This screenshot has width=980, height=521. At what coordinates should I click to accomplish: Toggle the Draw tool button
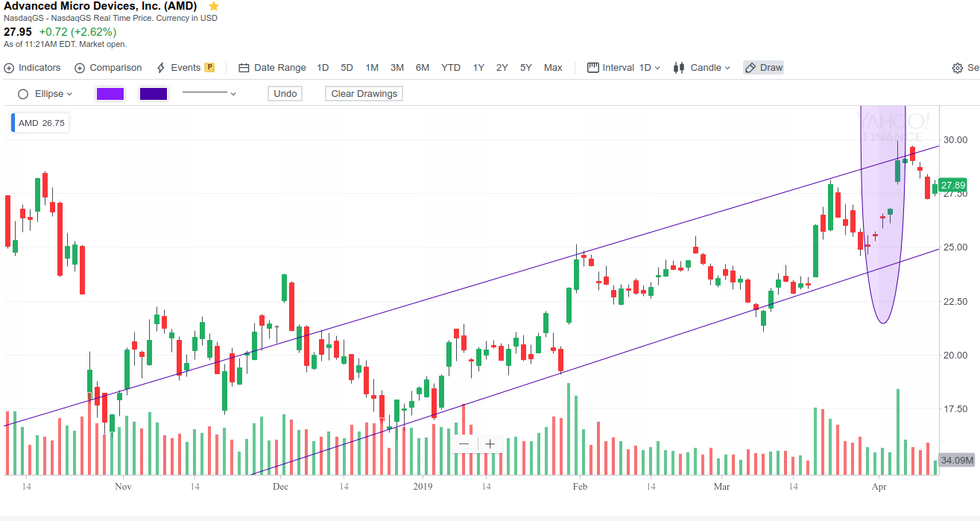(x=764, y=68)
